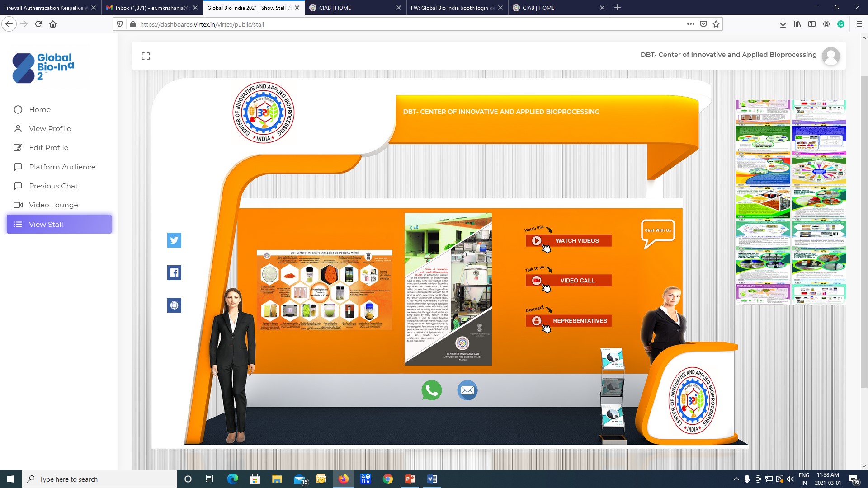
Task: Open the Firefox hamburger menu
Action: [x=859, y=24]
